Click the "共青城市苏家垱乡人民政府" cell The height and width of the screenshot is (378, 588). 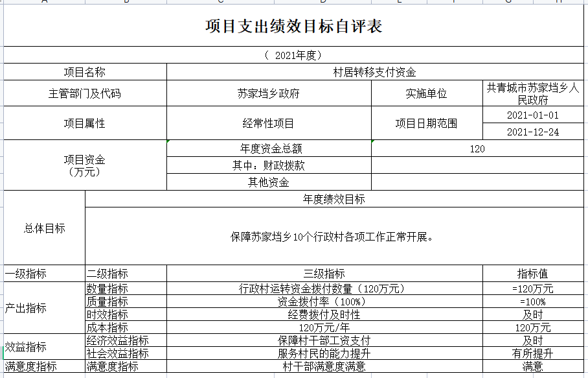coord(533,93)
